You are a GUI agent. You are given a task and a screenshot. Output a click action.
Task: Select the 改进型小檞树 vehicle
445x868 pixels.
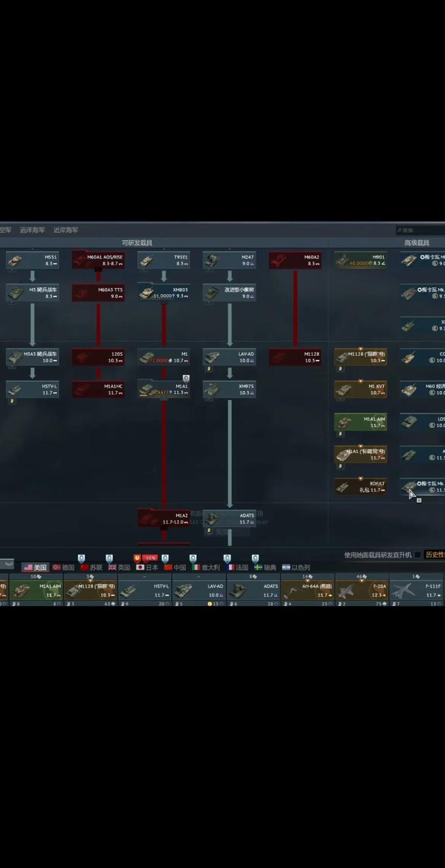tap(229, 293)
